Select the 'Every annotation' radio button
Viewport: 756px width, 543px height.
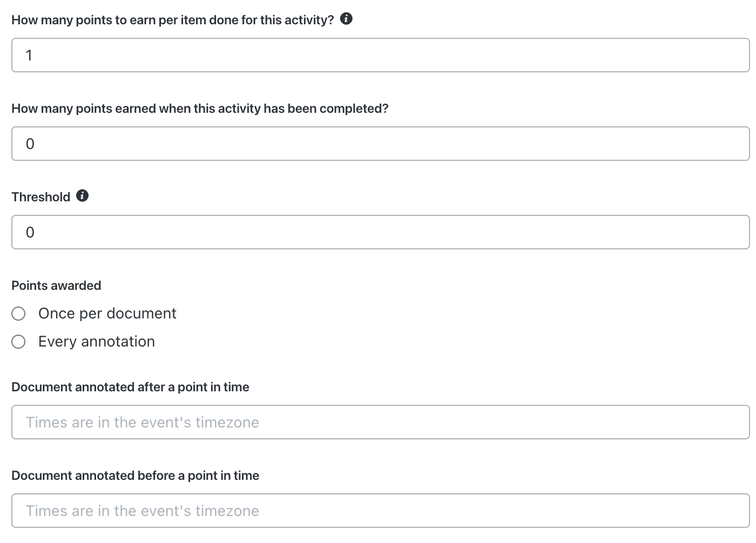(18, 342)
